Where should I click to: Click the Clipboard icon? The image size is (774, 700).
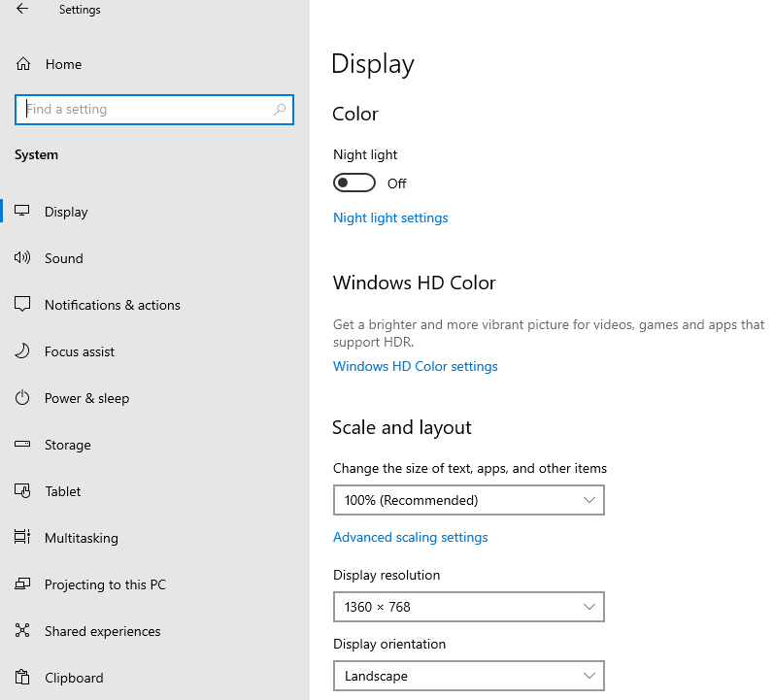[22, 677]
